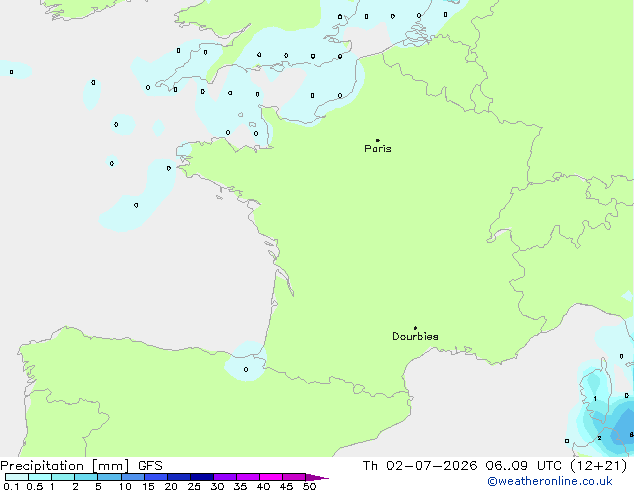The height and width of the screenshot is (490, 634).
Task: Click the 35 legend scale value
Action: 240,486
